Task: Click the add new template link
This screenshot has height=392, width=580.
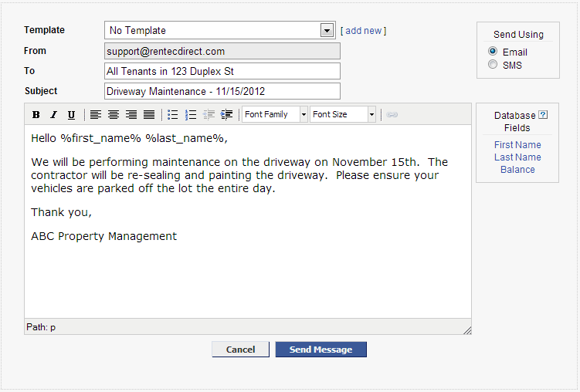Action: point(363,31)
